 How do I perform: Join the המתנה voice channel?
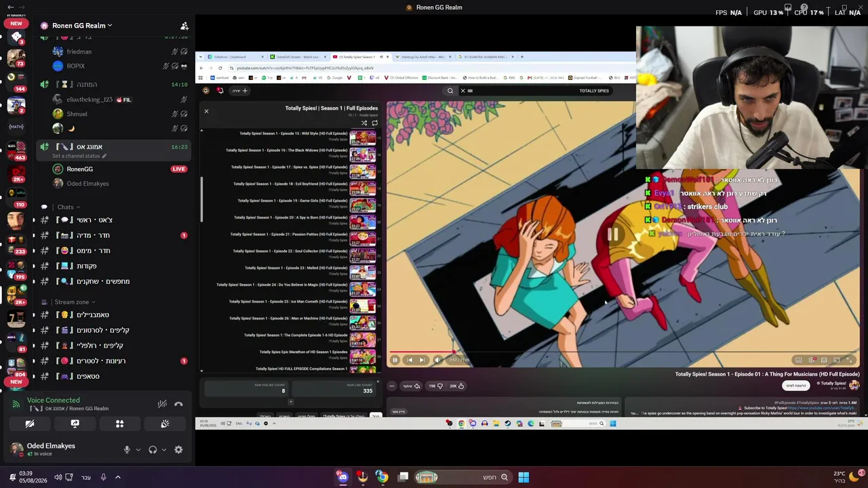click(114, 85)
